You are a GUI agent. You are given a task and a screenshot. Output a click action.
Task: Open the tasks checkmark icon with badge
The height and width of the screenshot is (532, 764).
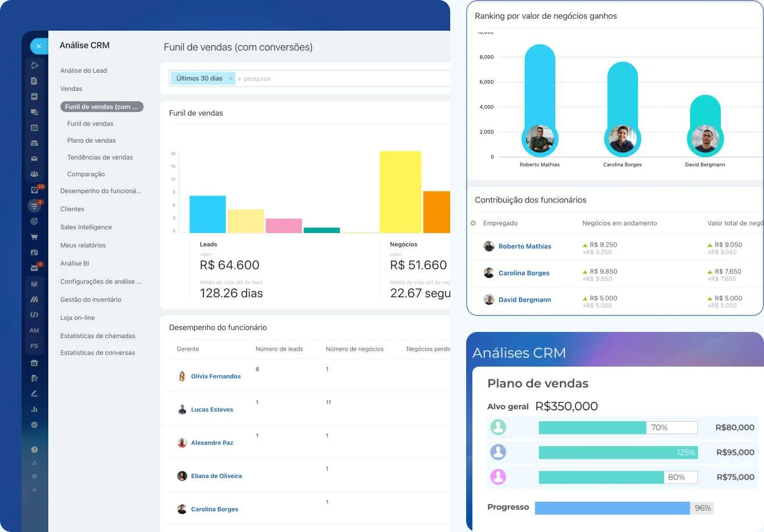(34, 190)
